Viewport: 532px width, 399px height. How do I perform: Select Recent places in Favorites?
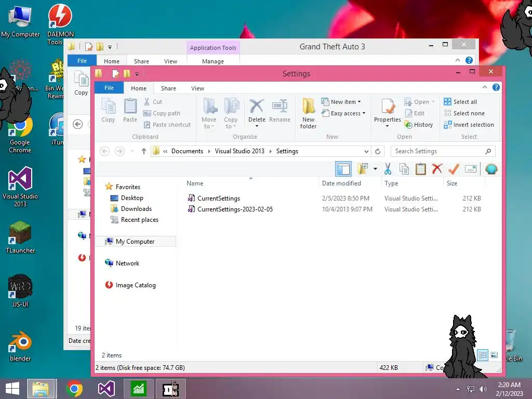coord(135,220)
